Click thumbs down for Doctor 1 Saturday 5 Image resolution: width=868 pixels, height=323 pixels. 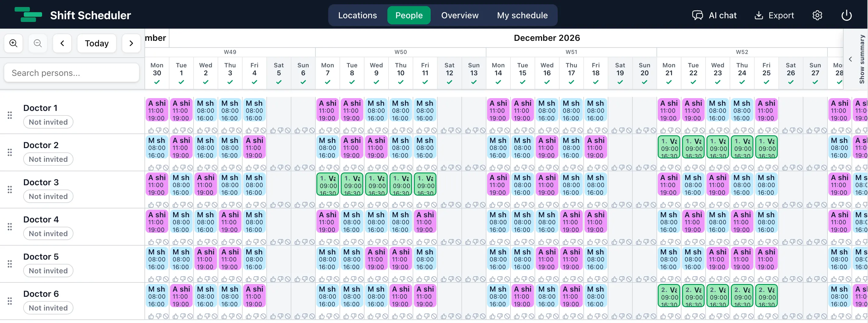coord(280,130)
